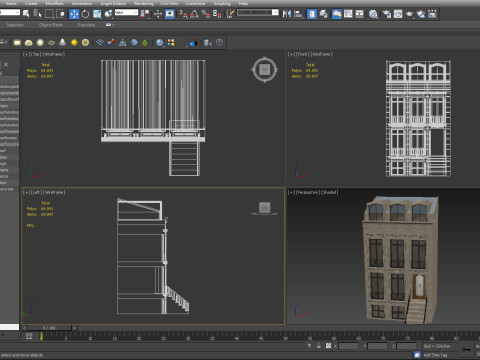Open the Rendered Frame Window
480x360 pixels.
click(x=398, y=14)
